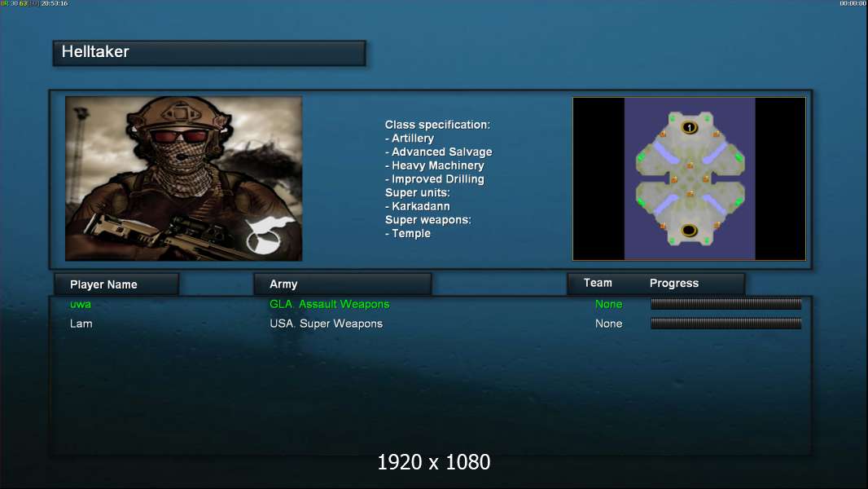Image resolution: width=868 pixels, height=489 pixels.
Task: Click the Super units heading
Action: pyautogui.click(x=418, y=192)
